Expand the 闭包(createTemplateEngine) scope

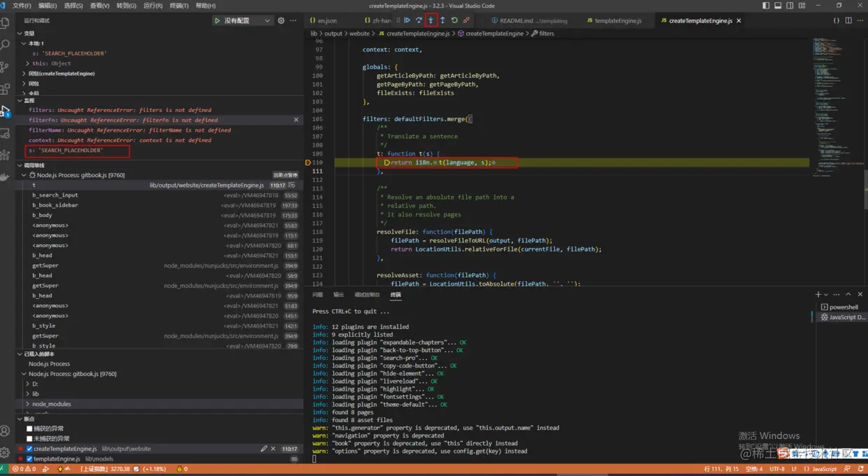[x=62, y=73]
